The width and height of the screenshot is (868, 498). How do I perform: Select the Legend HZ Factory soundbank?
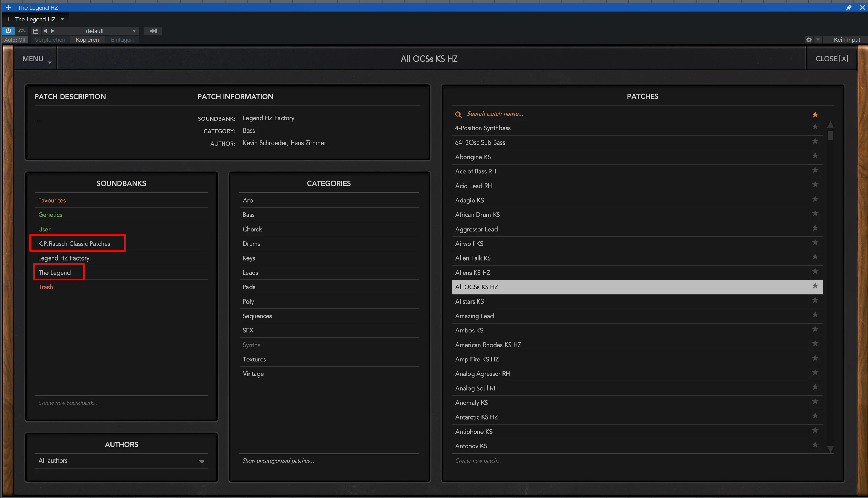tap(121, 258)
